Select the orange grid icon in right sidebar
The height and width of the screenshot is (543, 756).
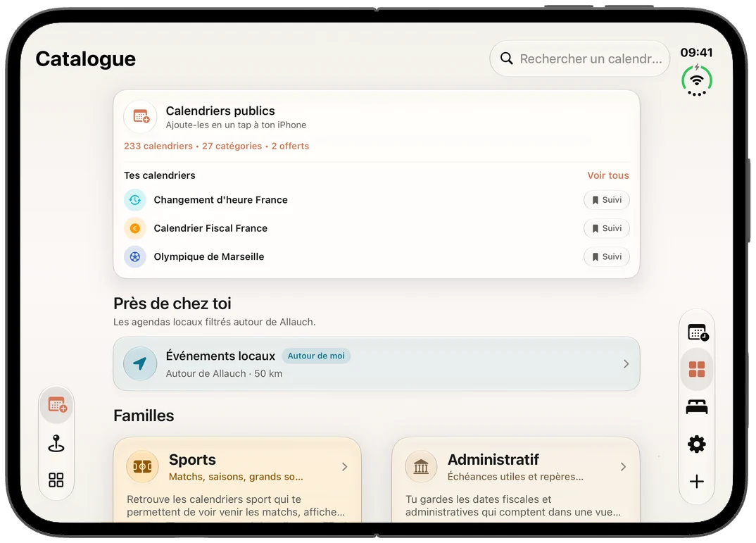697,369
